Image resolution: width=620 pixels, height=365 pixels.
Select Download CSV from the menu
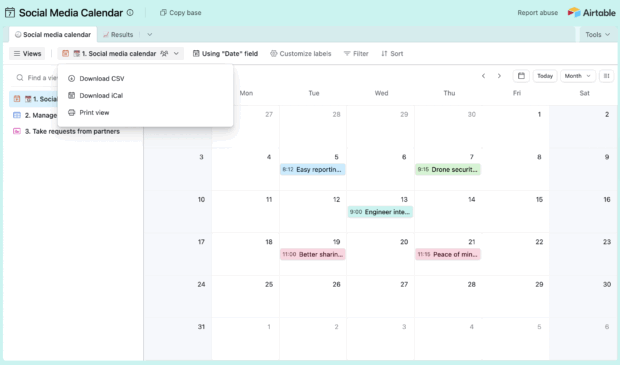tap(145, 78)
